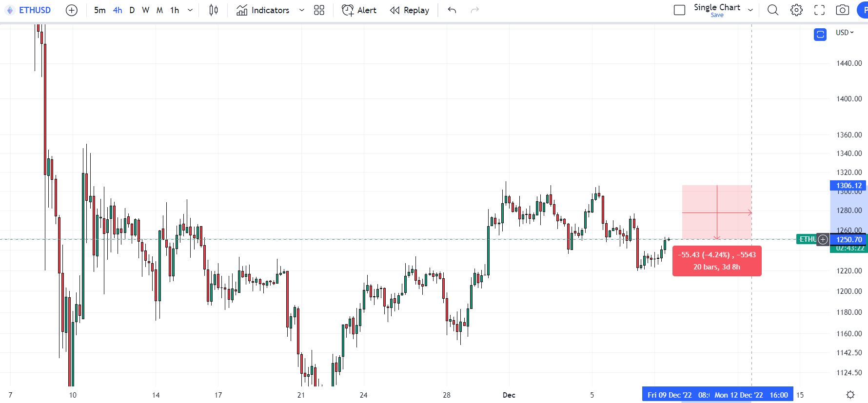Expand the time interval dropdown arrow
Screen dimensions: 868x403
190,10
